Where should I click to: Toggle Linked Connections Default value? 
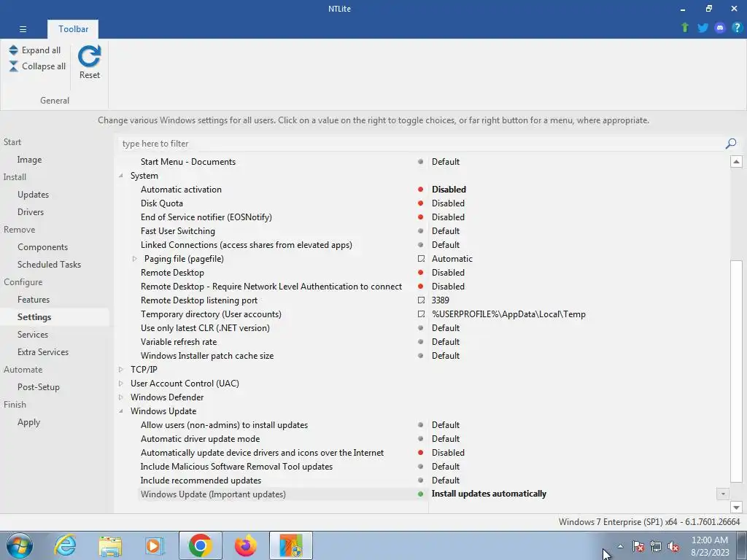(x=446, y=244)
